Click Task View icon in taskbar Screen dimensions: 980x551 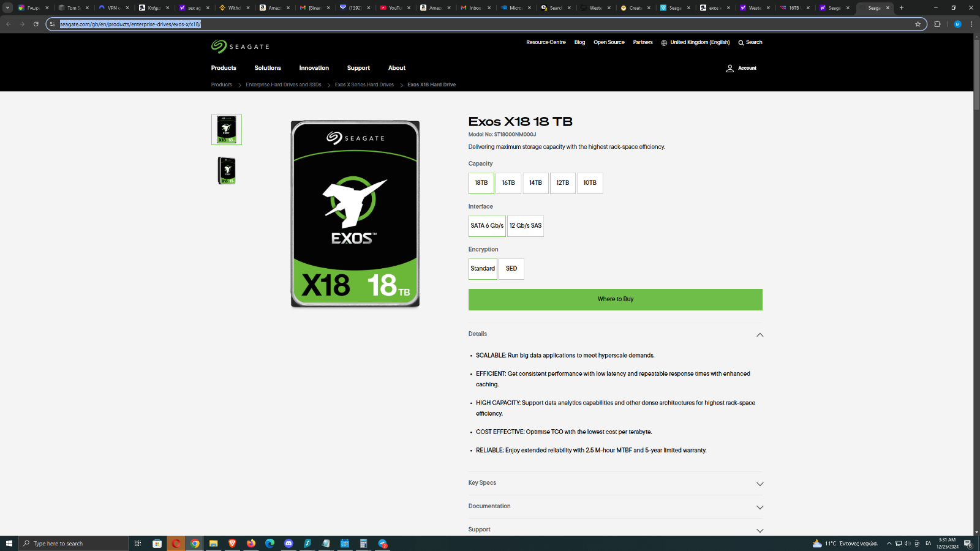point(138,544)
